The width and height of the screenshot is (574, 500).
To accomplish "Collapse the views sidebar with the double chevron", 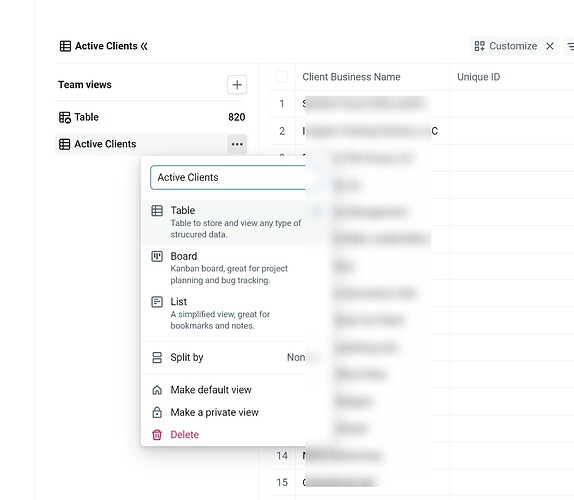I will coord(144,46).
